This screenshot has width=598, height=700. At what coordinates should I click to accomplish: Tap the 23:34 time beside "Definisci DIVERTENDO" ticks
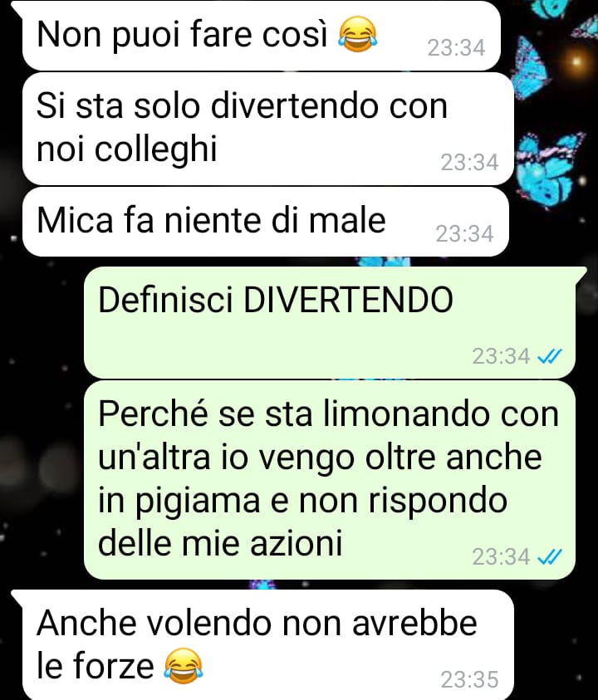click(x=501, y=356)
